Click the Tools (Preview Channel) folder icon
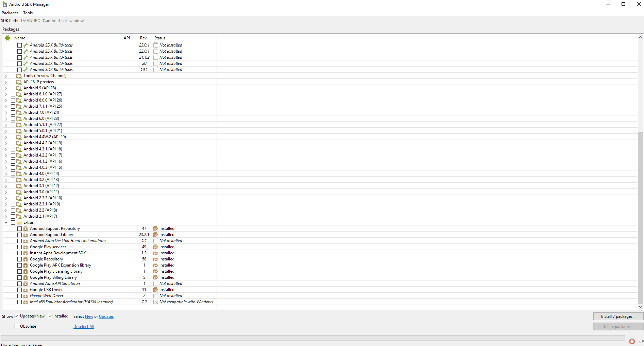 (x=19, y=76)
